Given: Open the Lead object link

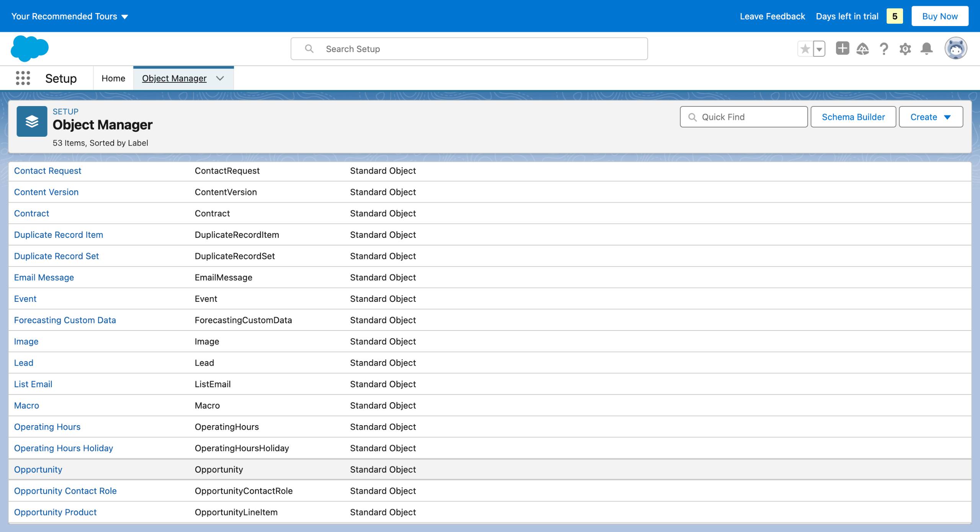Looking at the screenshot, I should tap(24, 363).
